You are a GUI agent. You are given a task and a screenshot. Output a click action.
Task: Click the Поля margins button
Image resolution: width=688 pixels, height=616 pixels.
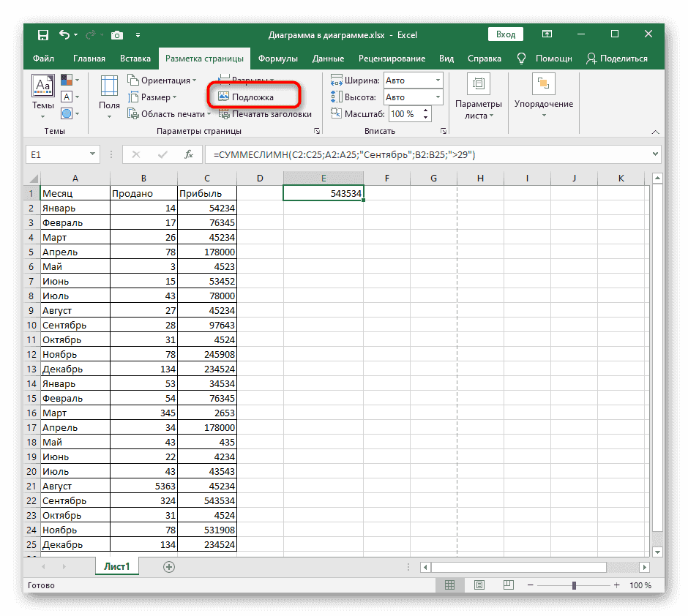click(109, 94)
